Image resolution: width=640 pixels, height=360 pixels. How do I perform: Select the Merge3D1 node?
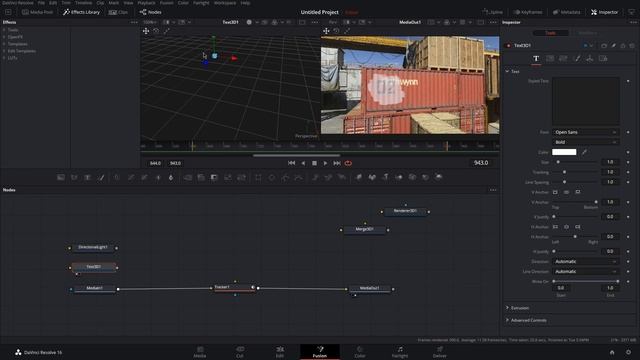point(364,229)
